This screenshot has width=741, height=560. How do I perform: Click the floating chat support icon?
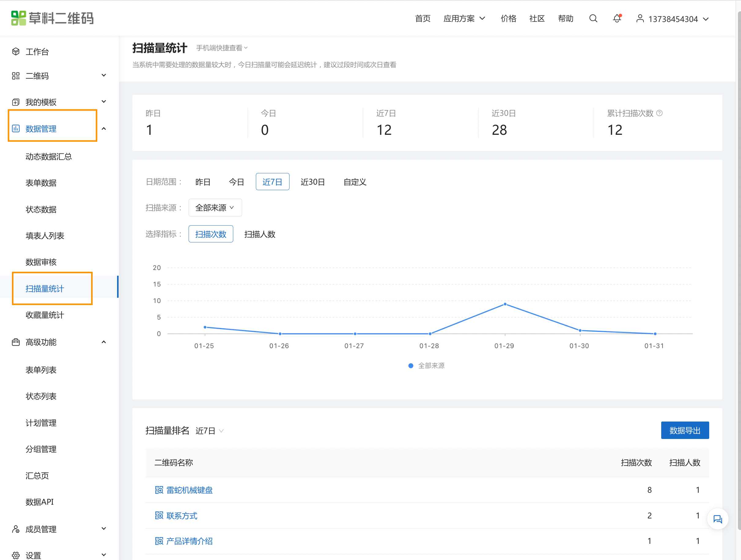717,519
